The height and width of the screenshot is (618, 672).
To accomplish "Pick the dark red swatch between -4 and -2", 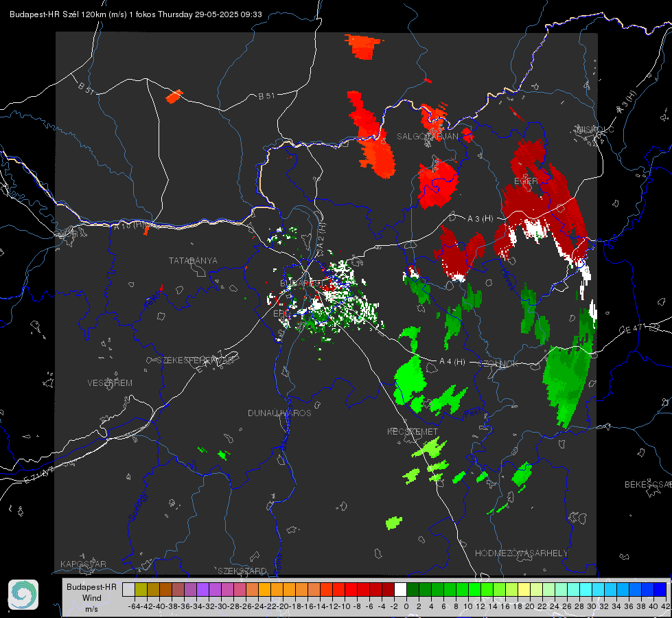I will coord(388,589).
